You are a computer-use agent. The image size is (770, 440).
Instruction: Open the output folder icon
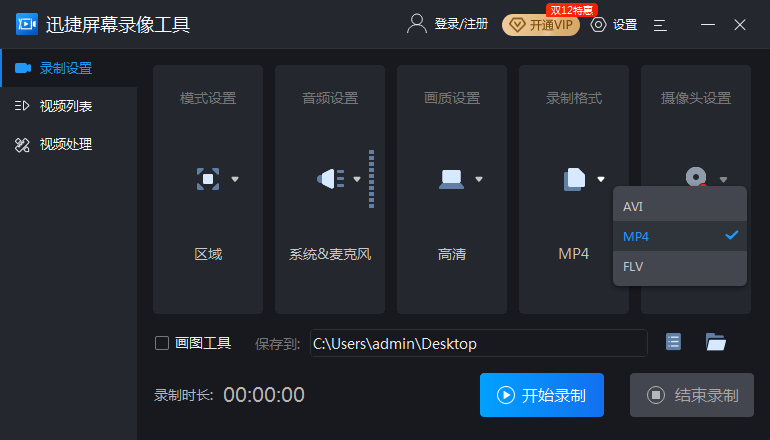tap(715, 342)
